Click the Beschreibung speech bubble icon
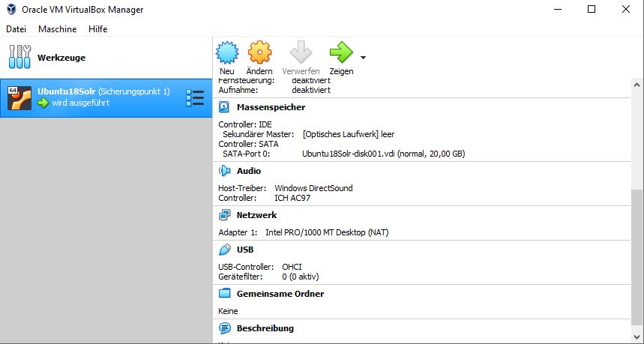Screen dimensions: 644x344 (224, 328)
